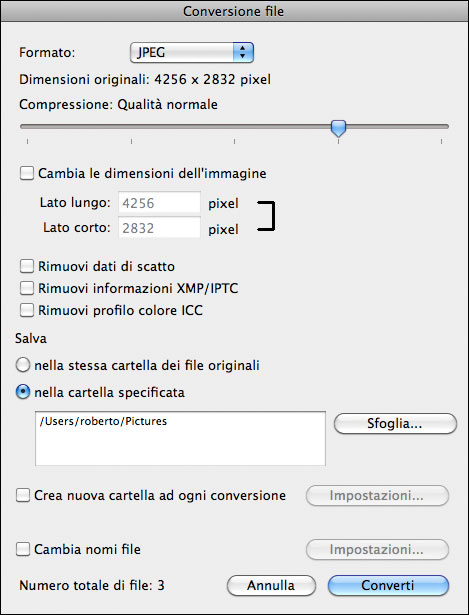The width and height of the screenshot is (469, 615).
Task: Check Rimuovi informazioni XMP/IPTC
Action: click(x=27, y=288)
